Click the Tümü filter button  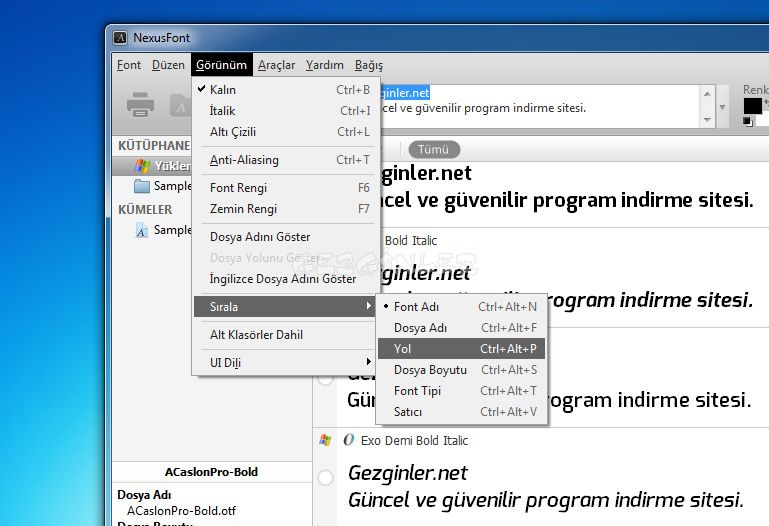pos(434,150)
